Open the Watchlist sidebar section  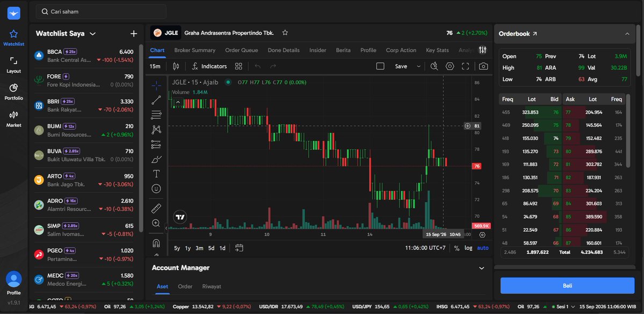pyautogui.click(x=13, y=38)
